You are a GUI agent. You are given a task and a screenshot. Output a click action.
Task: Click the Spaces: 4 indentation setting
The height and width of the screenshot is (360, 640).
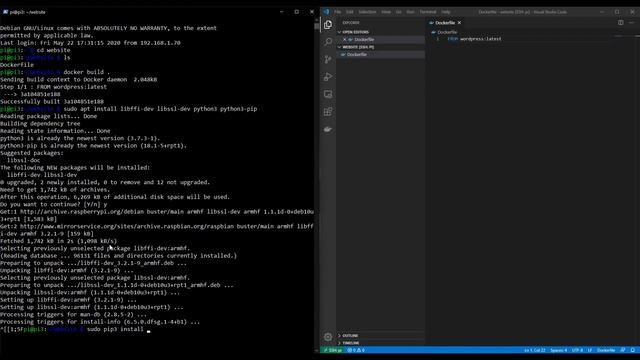pyautogui.click(x=558, y=350)
